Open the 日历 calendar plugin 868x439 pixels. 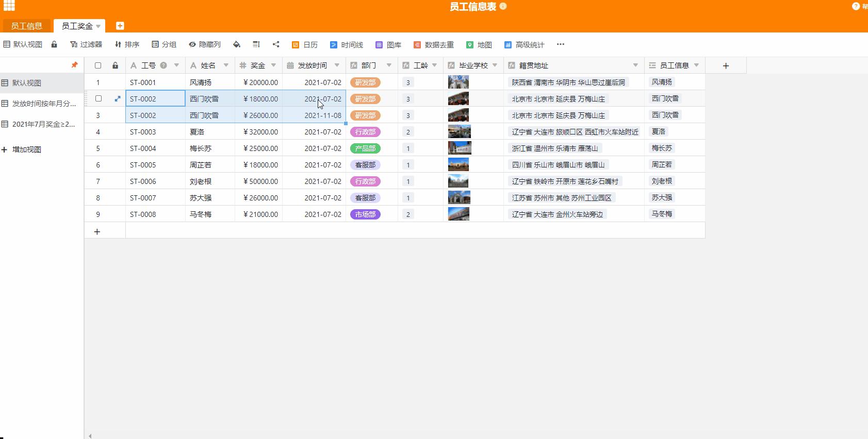coord(305,45)
